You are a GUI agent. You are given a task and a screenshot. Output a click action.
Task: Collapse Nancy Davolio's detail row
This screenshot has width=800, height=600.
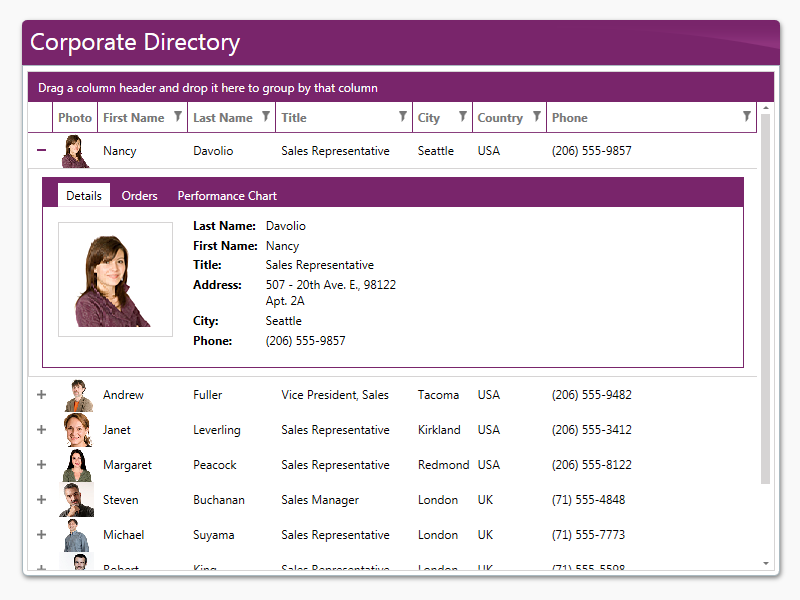(41, 151)
